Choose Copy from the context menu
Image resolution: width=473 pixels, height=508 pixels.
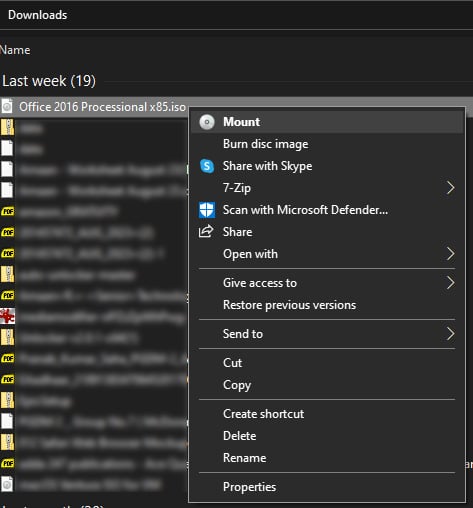(x=327, y=385)
